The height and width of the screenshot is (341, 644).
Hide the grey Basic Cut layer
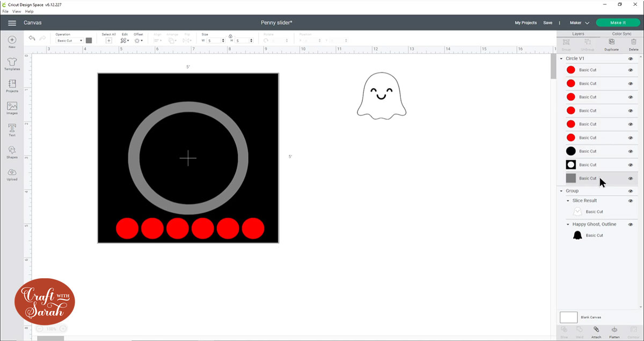(x=630, y=178)
